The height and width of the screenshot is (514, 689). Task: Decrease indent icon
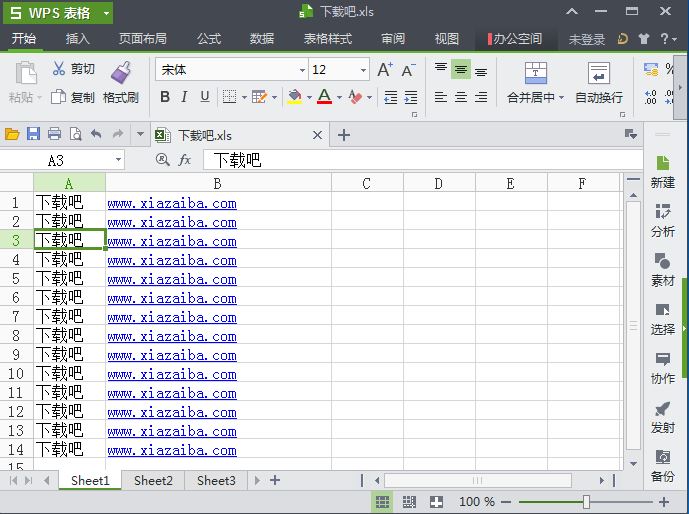pyautogui.click(x=391, y=97)
